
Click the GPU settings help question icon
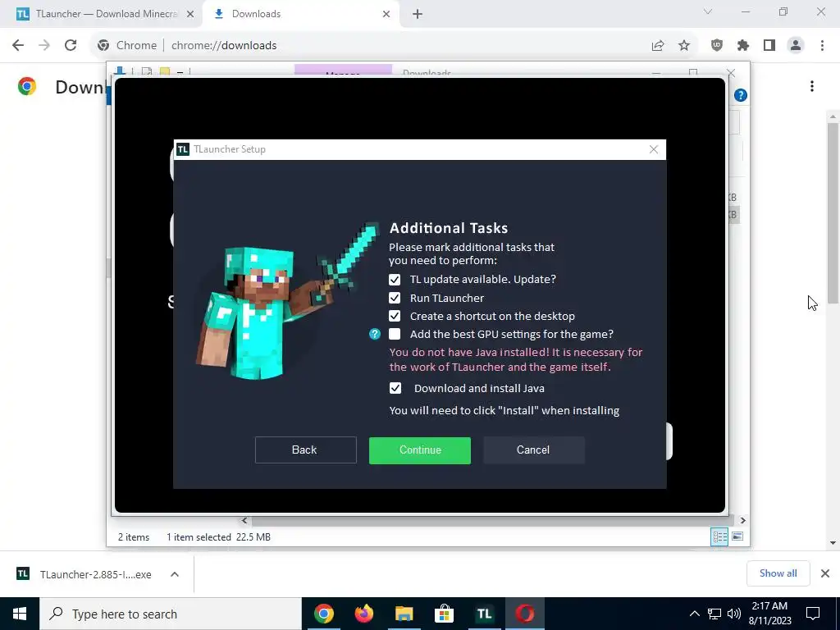(x=375, y=335)
